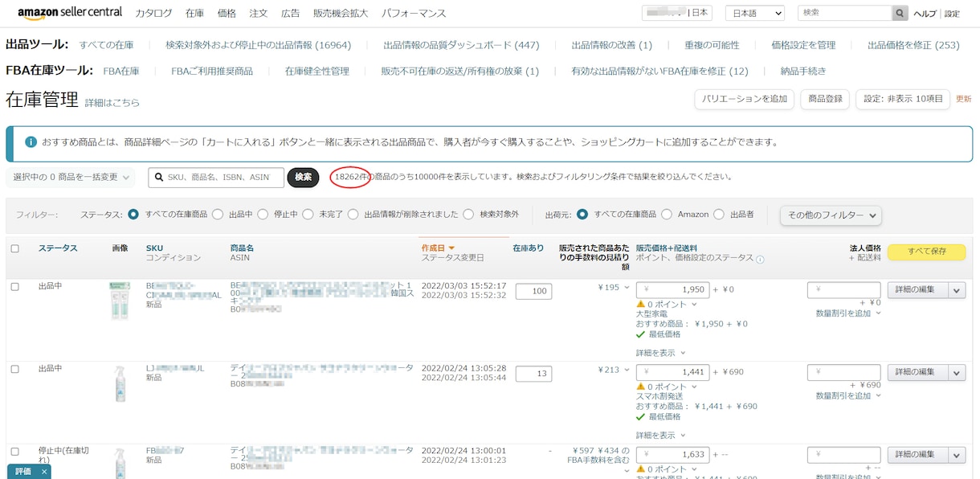980x479 pixels.
Task: Click the 設定: 非表示 10項目 button
Action: tap(903, 99)
